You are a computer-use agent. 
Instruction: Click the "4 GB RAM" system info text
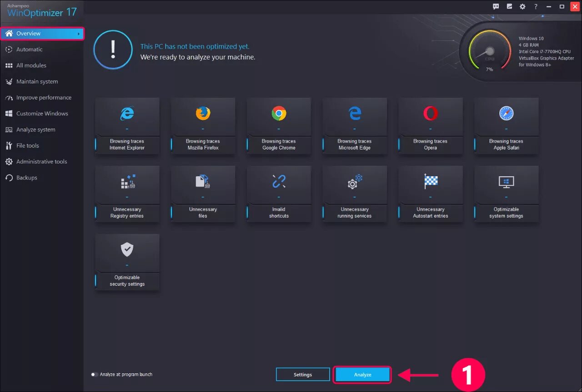[x=529, y=45]
